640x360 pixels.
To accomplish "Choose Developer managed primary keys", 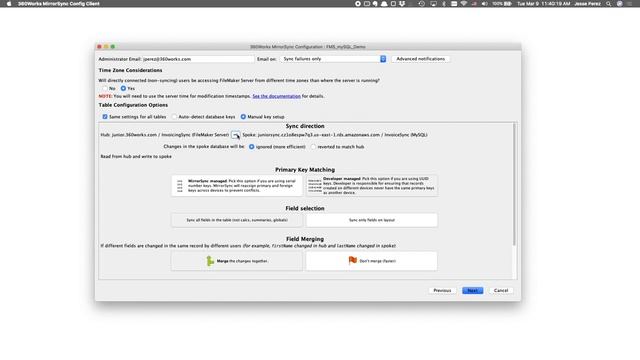I will [x=372, y=186].
